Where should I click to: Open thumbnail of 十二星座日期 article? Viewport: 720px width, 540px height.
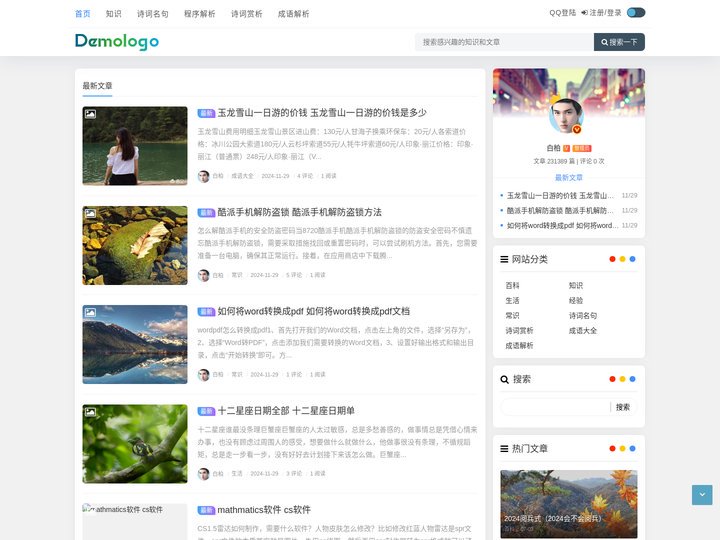coord(135,444)
